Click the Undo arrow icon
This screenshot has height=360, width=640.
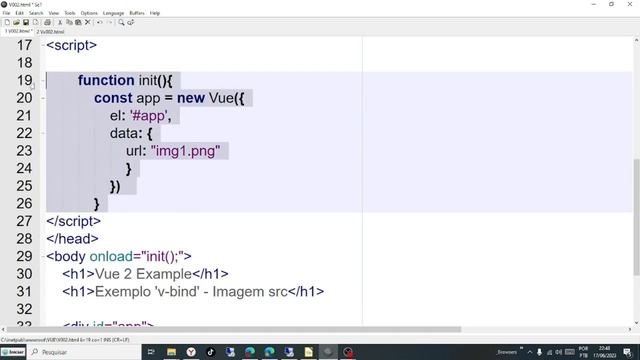pyautogui.click(x=100, y=22)
